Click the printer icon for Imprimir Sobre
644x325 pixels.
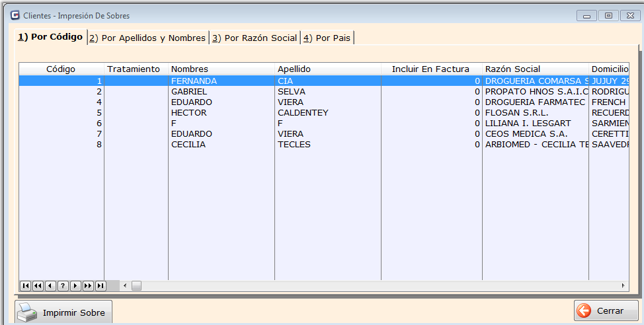click(28, 312)
